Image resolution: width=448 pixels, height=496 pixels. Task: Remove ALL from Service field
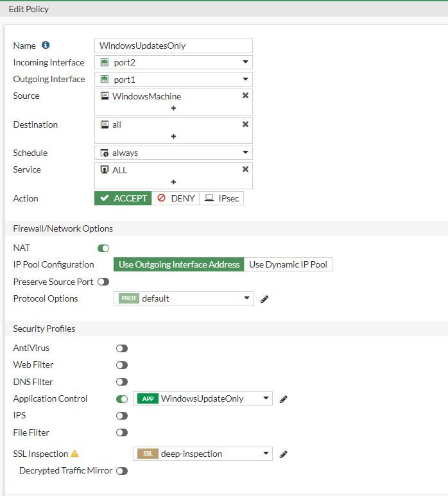[x=245, y=169]
